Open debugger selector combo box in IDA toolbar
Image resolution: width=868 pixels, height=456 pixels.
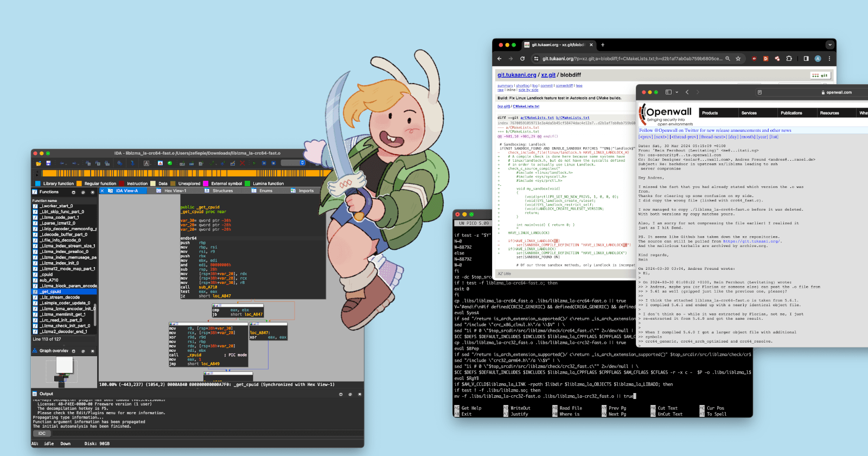(293, 163)
